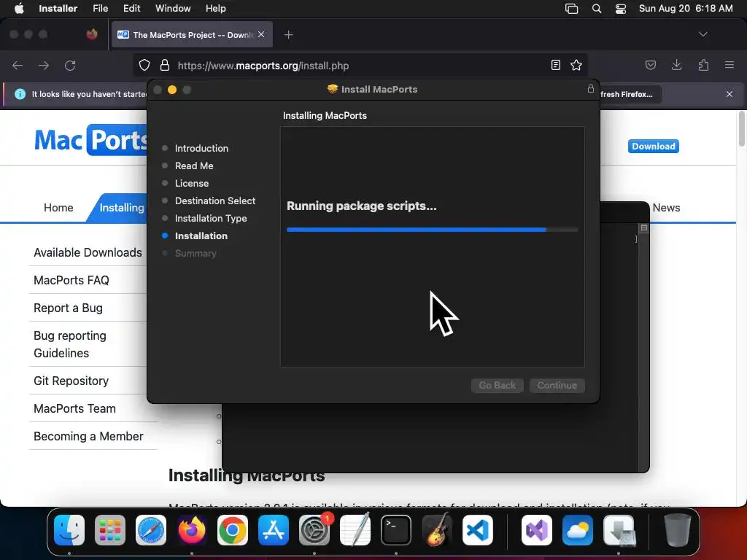Minimize the Install MacPorts window
747x560 pixels.
pos(172,90)
